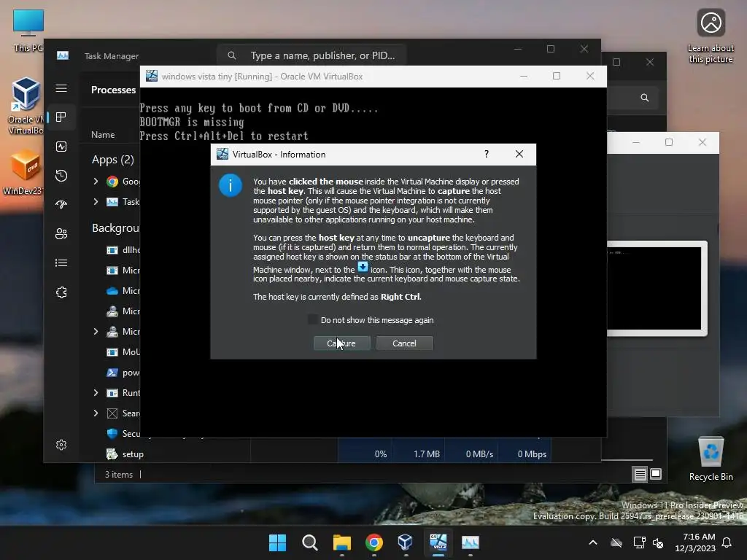Open the notifications bell
747x560 pixels.
(x=727, y=542)
